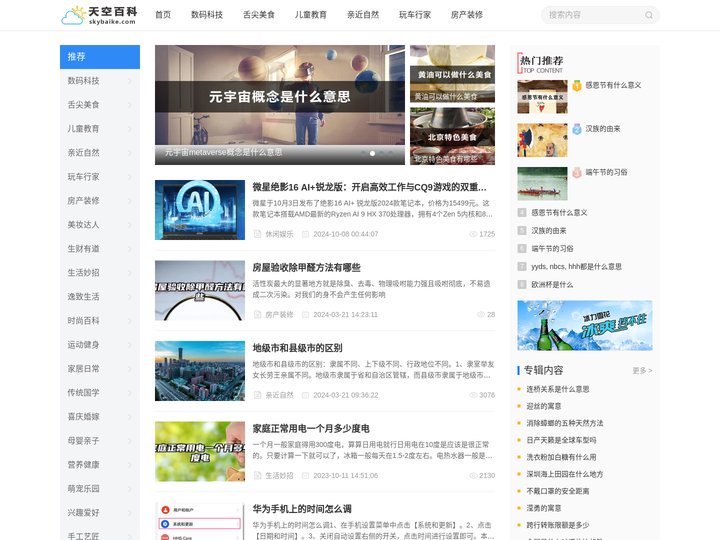Image resolution: width=720 pixels, height=540 pixels.
Task: Click calendar icon beside 2023-10-11 14:51:06
Action: [305, 476]
